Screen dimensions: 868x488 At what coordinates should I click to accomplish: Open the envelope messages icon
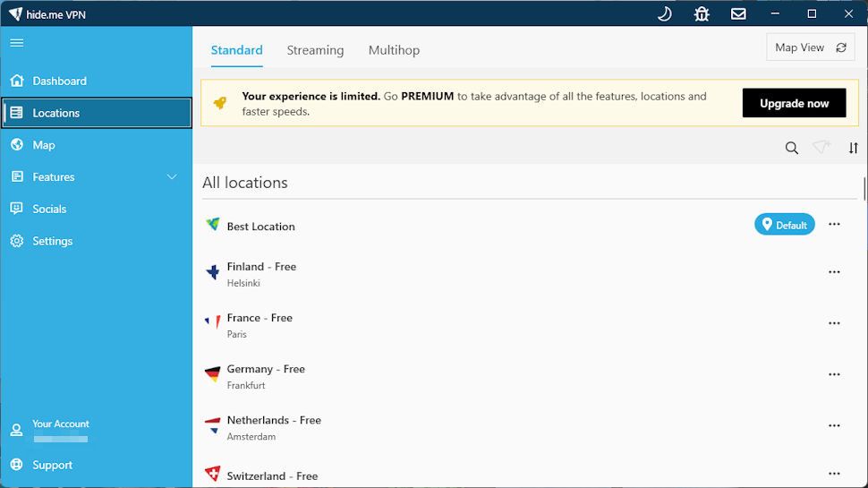pos(738,13)
